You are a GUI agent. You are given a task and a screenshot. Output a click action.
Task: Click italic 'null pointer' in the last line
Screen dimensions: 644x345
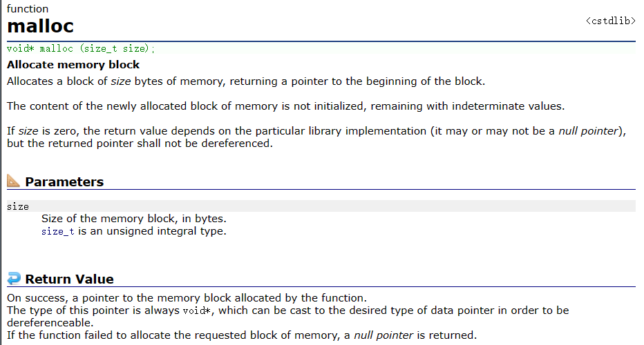click(x=382, y=335)
